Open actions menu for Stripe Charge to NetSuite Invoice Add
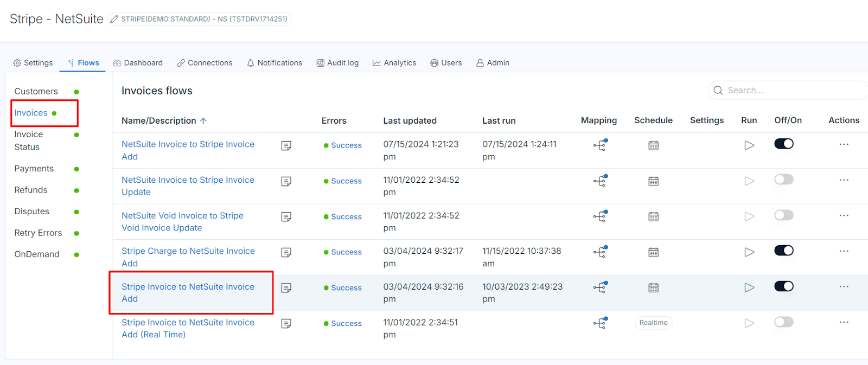868x365 pixels. click(844, 251)
